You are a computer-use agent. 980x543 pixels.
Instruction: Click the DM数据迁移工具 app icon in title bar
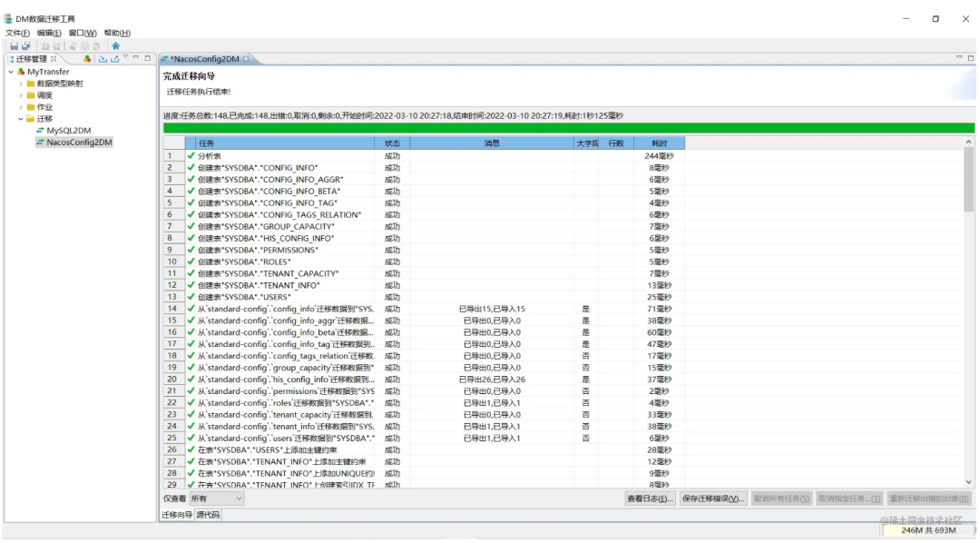8,19
